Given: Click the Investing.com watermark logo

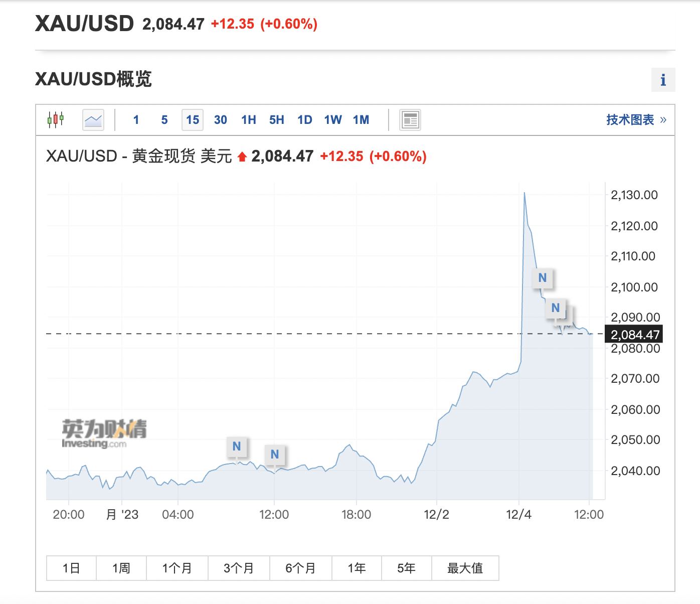Looking at the screenshot, I should 104,433.
